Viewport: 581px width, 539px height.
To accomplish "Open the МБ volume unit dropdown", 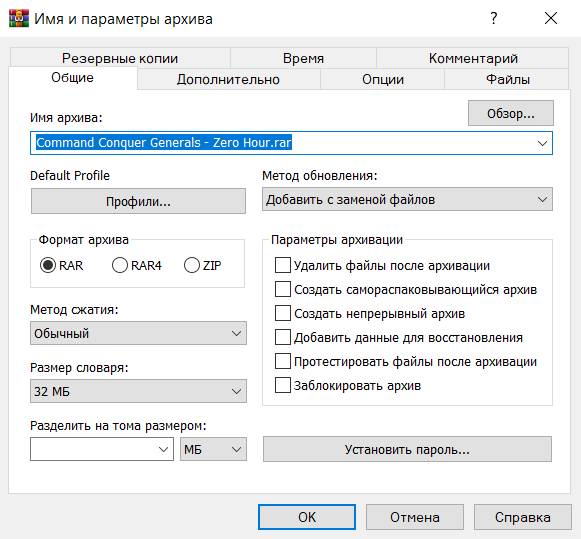I will click(x=213, y=449).
